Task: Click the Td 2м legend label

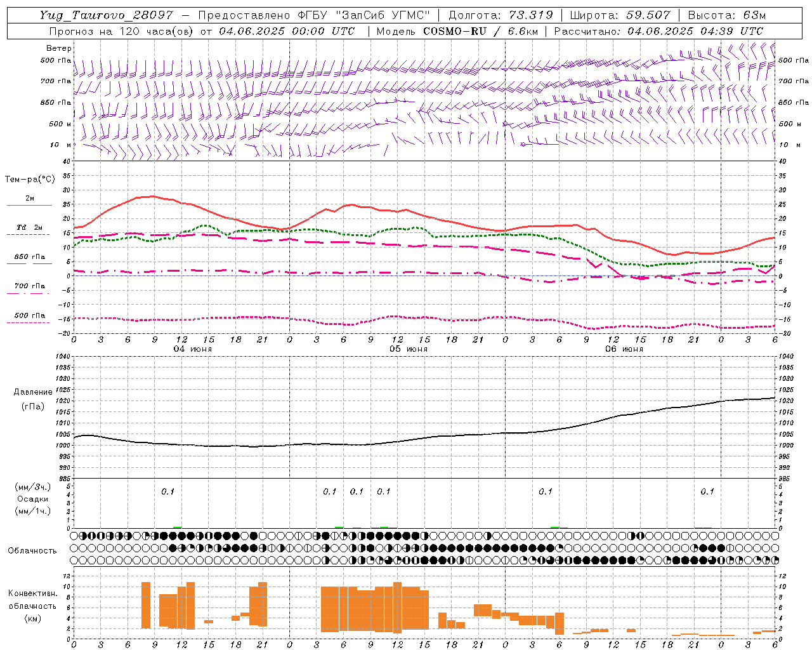Action: 29,227
